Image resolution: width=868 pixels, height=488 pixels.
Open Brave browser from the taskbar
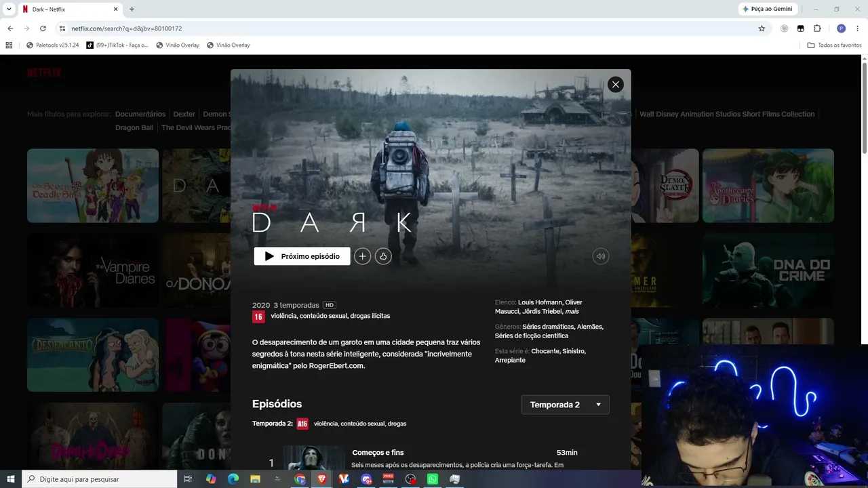tap(322, 479)
